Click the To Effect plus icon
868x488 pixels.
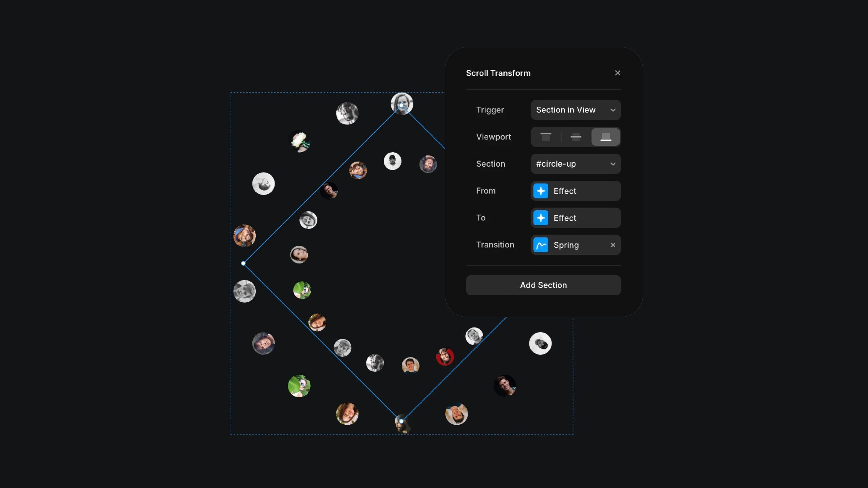click(x=541, y=218)
